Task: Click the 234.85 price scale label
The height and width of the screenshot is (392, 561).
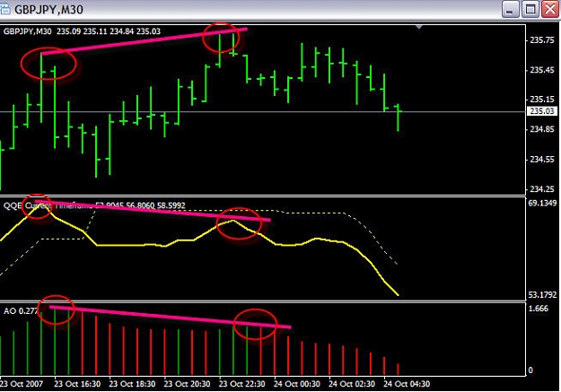Action: click(541, 129)
